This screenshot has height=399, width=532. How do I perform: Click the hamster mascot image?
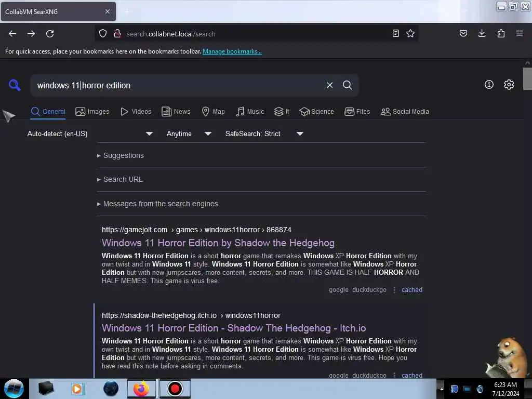click(506, 357)
